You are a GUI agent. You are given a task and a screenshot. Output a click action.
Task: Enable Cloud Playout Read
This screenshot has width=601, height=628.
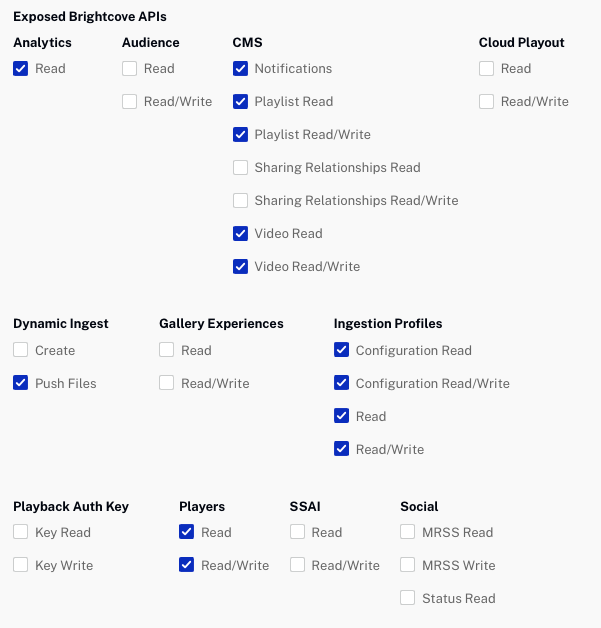(x=487, y=69)
